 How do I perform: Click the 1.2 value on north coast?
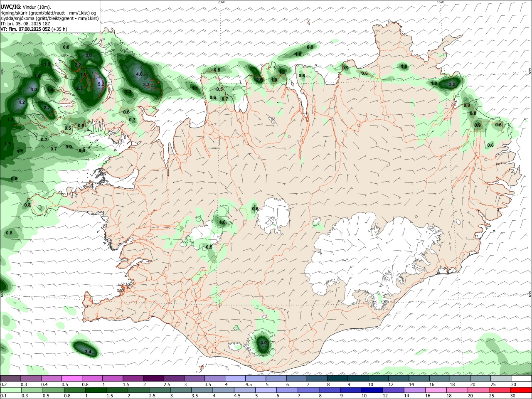coord(282,72)
